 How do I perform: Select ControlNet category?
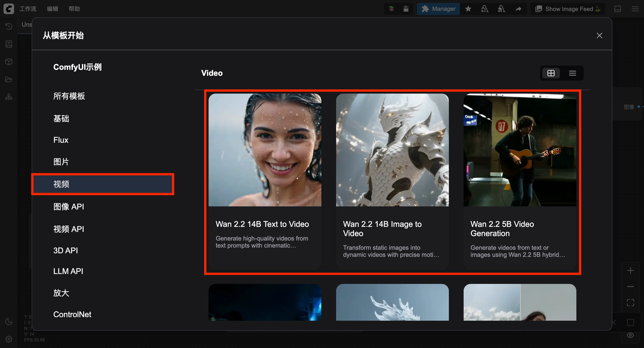tap(103, 314)
